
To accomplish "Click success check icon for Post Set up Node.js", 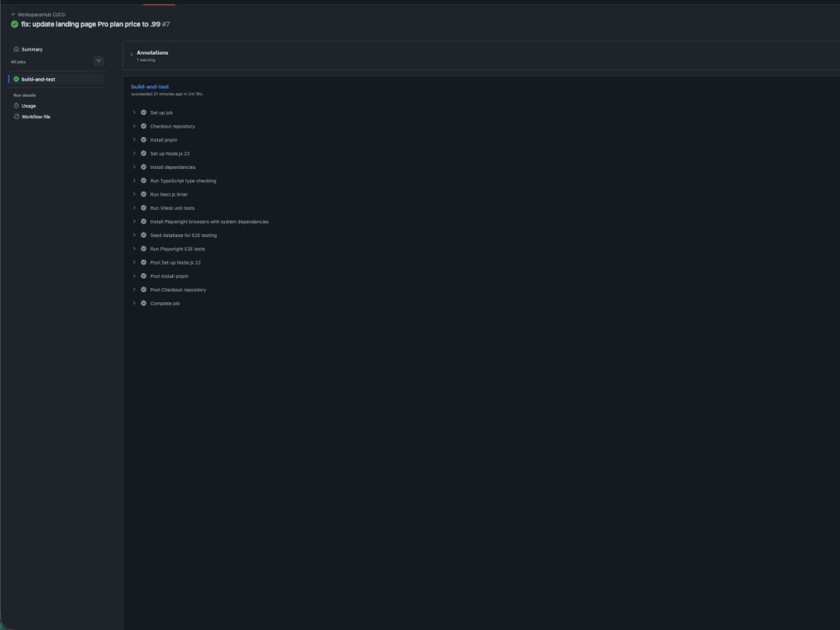I will pos(144,262).
